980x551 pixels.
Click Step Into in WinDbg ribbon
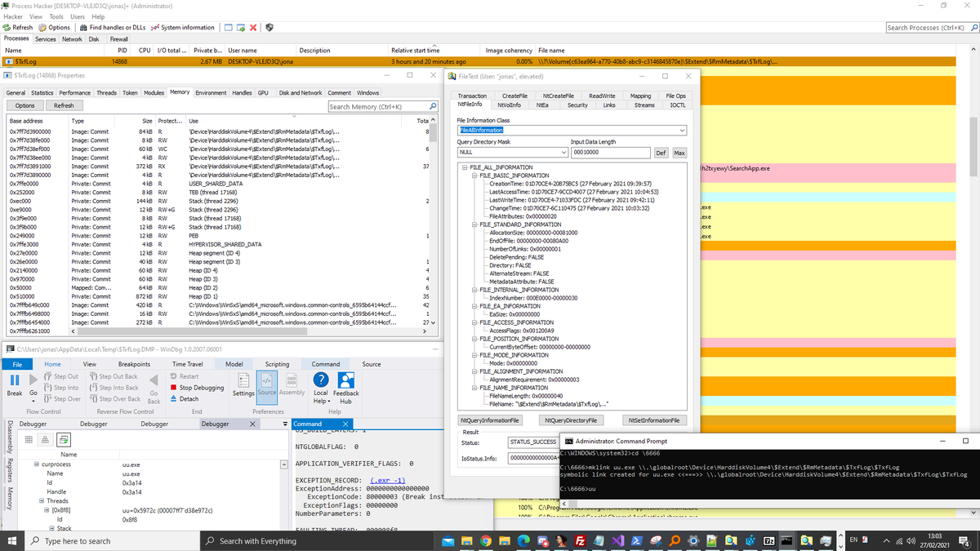click(60, 388)
